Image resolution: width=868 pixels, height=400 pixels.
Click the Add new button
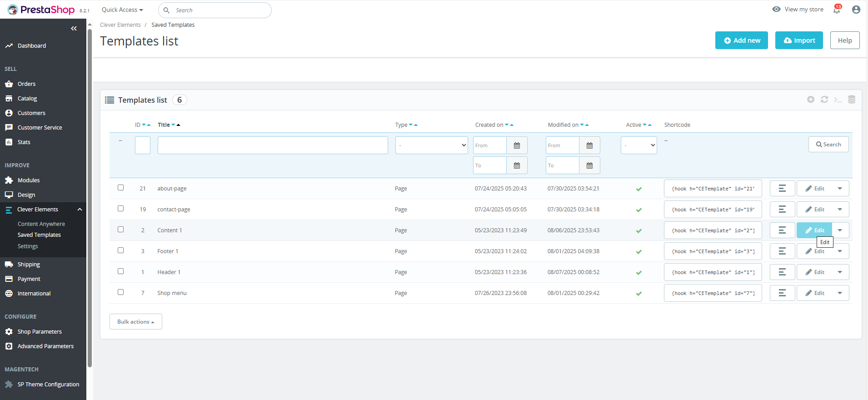pyautogui.click(x=742, y=40)
